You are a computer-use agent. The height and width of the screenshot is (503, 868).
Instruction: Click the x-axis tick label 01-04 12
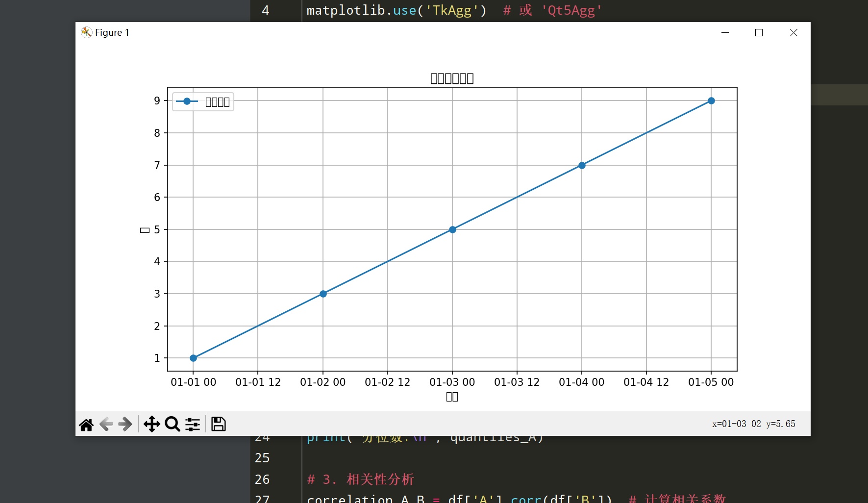(x=646, y=382)
